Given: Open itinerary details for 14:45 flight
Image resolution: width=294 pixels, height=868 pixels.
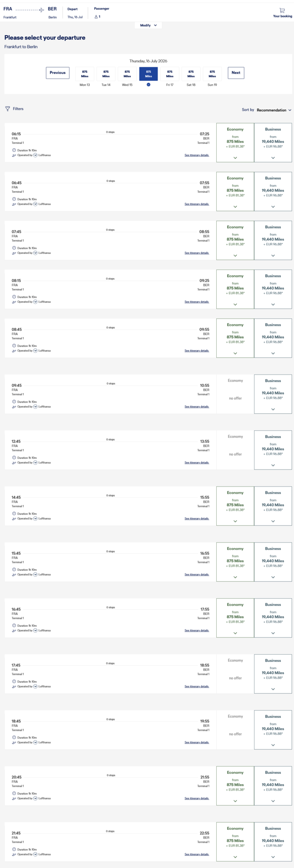Looking at the screenshot, I should (x=197, y=519).
